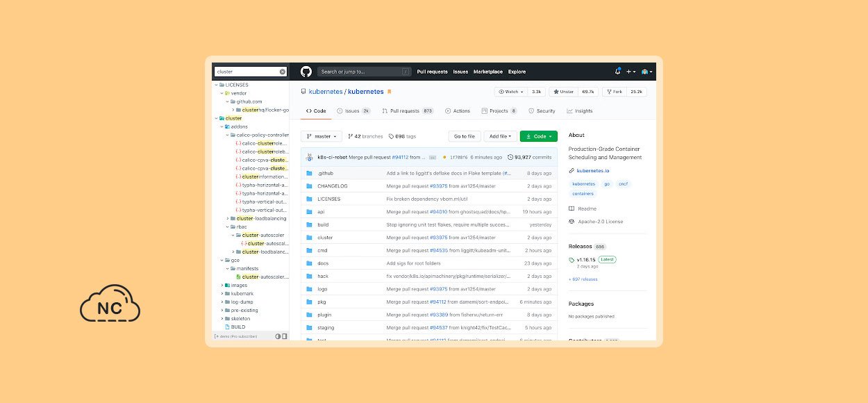Viewport: 868px width, 403px height.
Task: View the 698 tags link
Action: click(402, 136)
